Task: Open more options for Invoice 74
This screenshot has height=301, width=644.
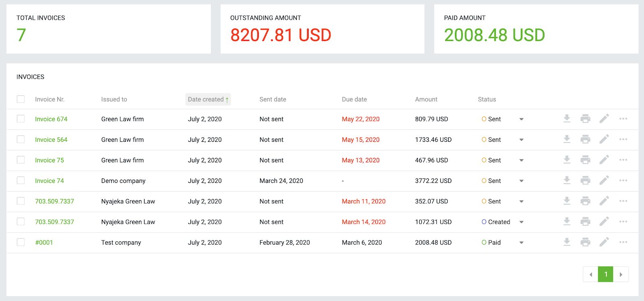Action: (x=623, y=180)
